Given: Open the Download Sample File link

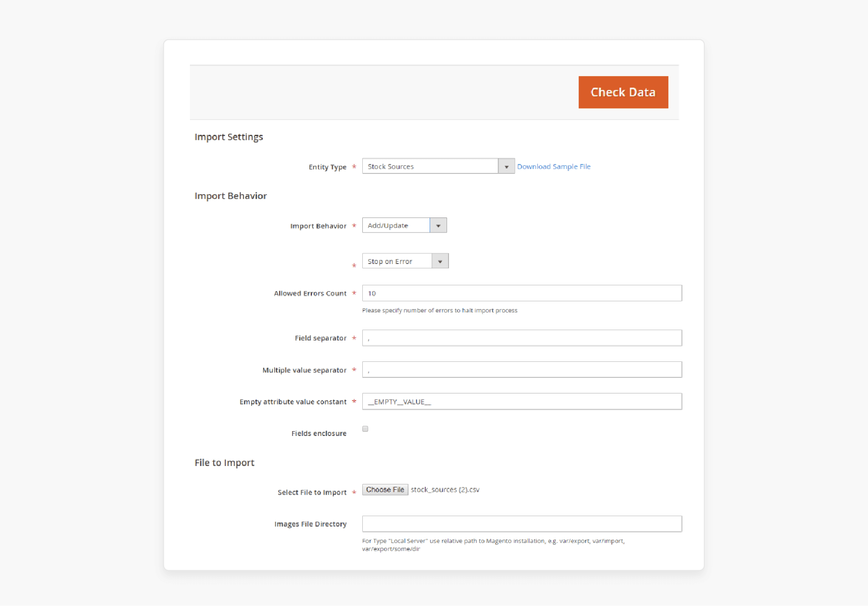Looking at the screenshot, I should [554, 167].
